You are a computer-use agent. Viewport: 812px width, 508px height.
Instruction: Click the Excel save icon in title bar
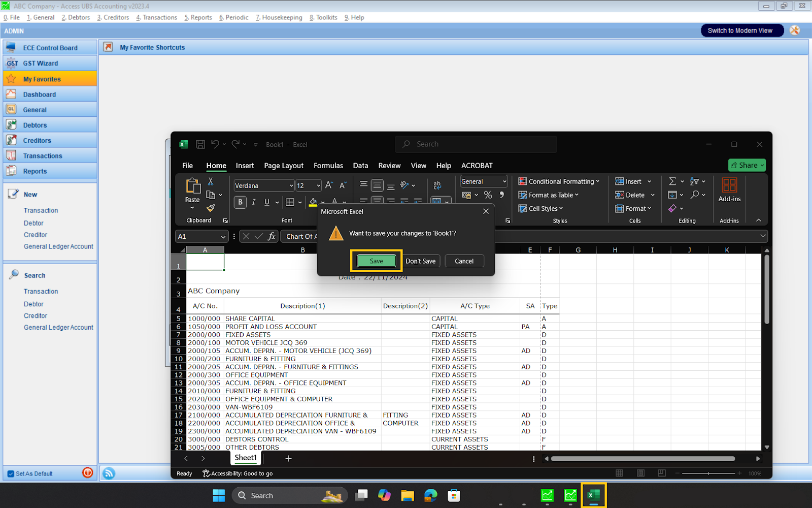[200, 144]
